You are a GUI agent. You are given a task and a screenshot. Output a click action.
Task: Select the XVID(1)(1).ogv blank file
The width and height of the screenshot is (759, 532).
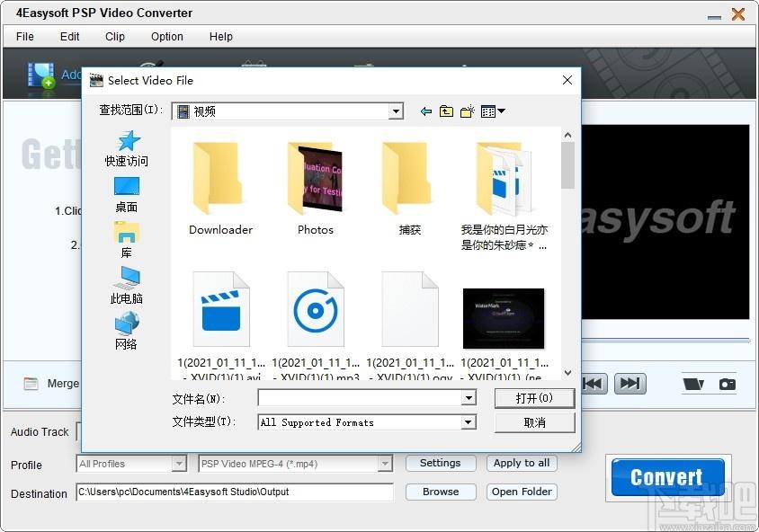410,325
